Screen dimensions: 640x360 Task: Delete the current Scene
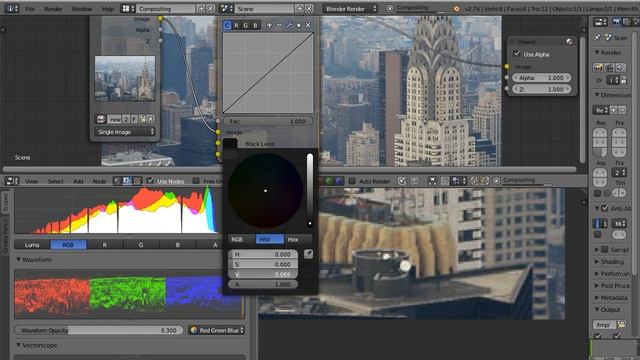coord(309,8)
